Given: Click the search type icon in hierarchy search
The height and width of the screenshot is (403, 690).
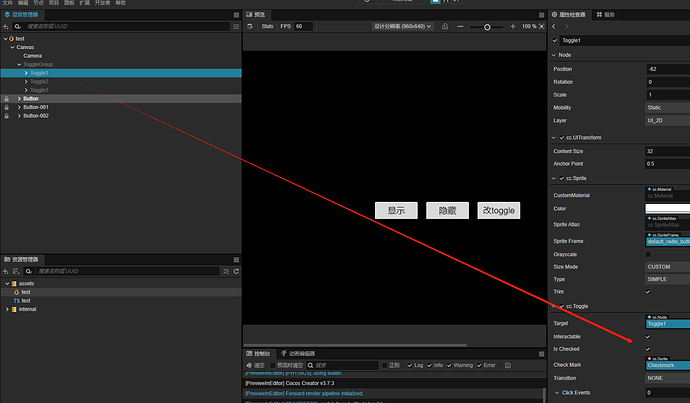Looking at the screenshot, I should coord(18,27).
